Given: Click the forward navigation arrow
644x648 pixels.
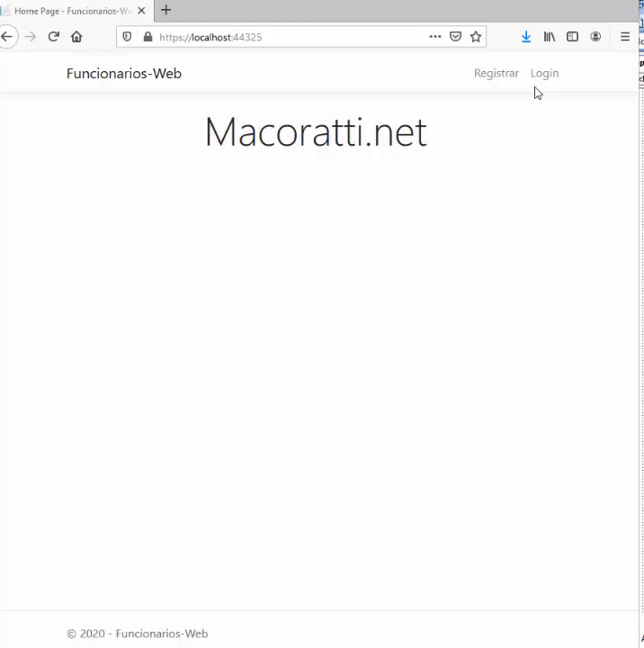Looking at the screenshot, I should click(31, 37).
